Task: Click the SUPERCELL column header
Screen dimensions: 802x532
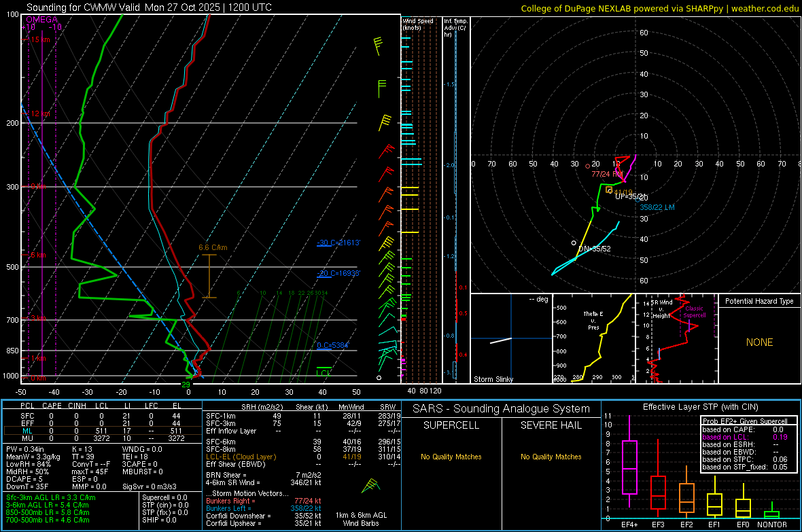Action: click(451, 425)
